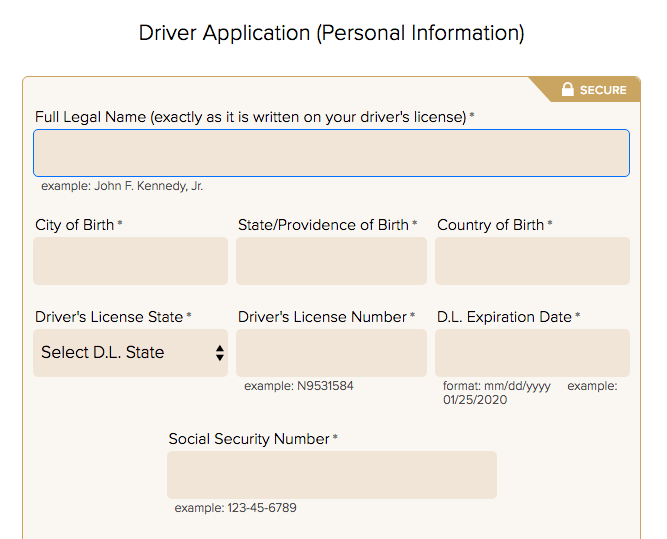Click the Driver's License State label

[109, 317]
